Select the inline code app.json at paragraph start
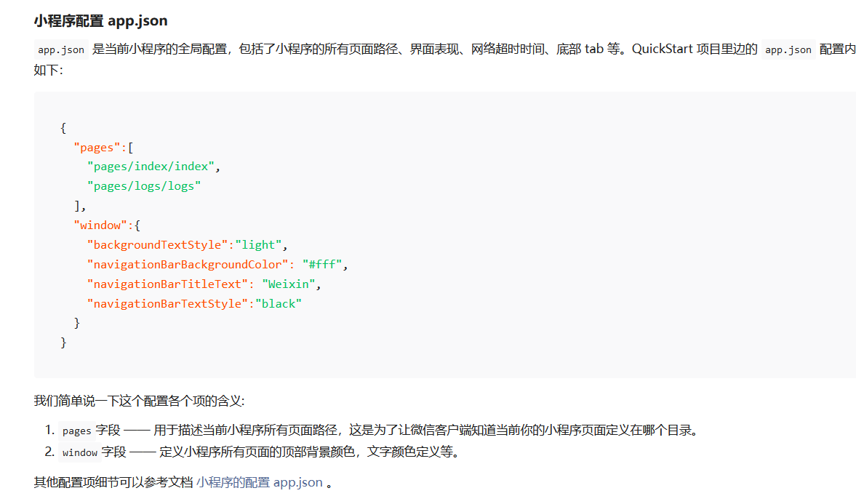This screenshot has width=856, height=504. 60,49
